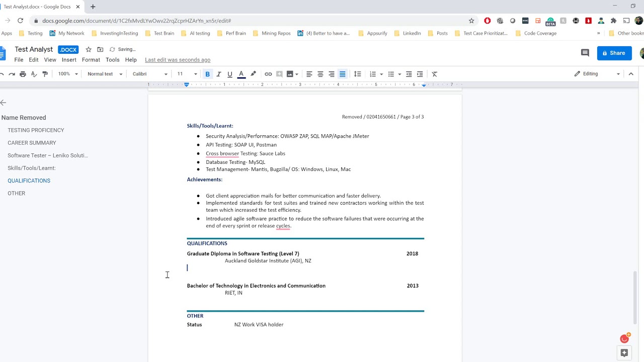This screenshot has width=644, height=362.
Task: Click the increase indent icon
Action: [x=420, y=74]
